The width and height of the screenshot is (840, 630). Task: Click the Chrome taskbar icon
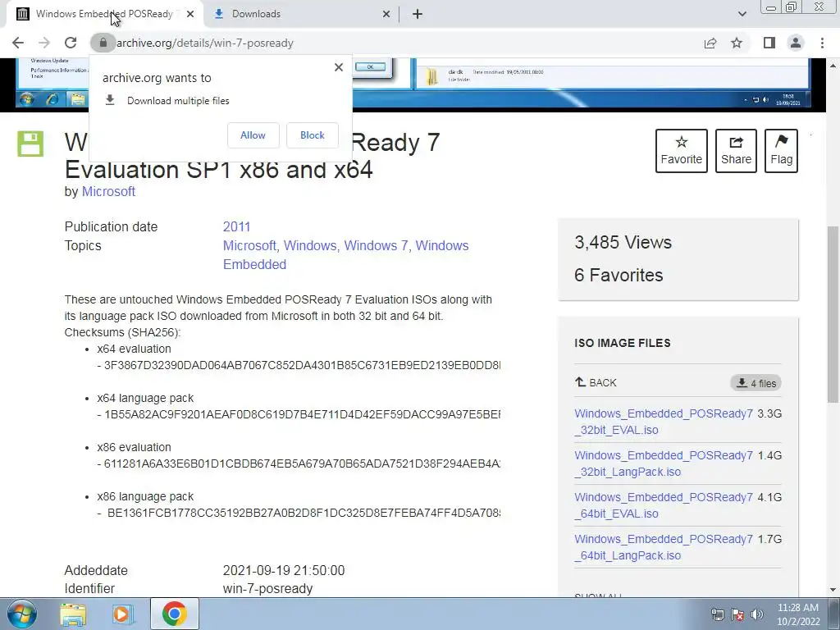pyautogui.click(x=174, y=614)
